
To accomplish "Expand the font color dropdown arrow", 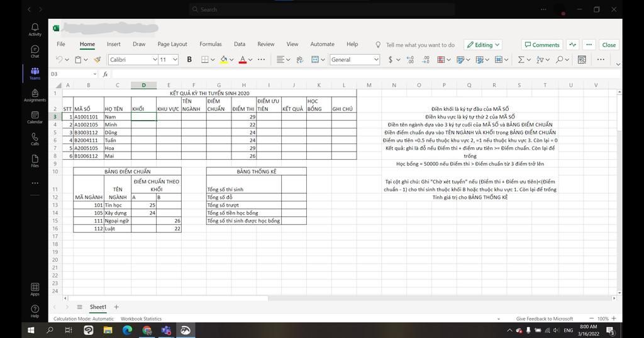I will [x=250, y=60].
